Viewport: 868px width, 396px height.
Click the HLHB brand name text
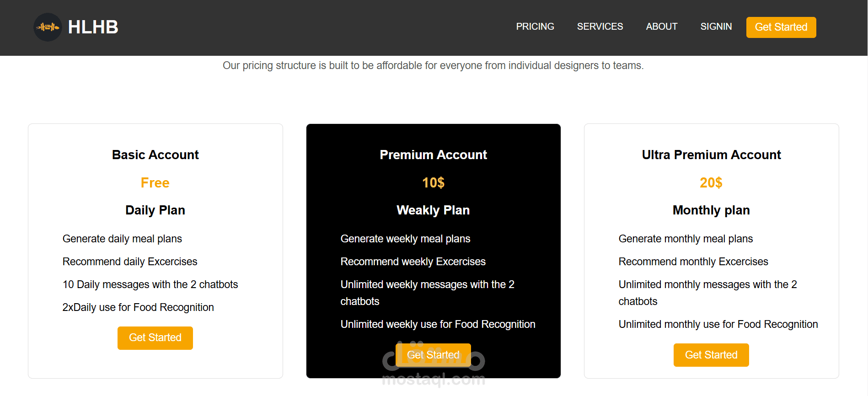click(x=93, y=27)
